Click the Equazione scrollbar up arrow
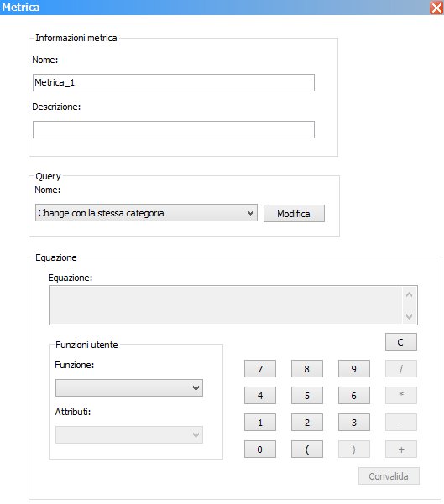444x504 pixels. coord(410,294)
